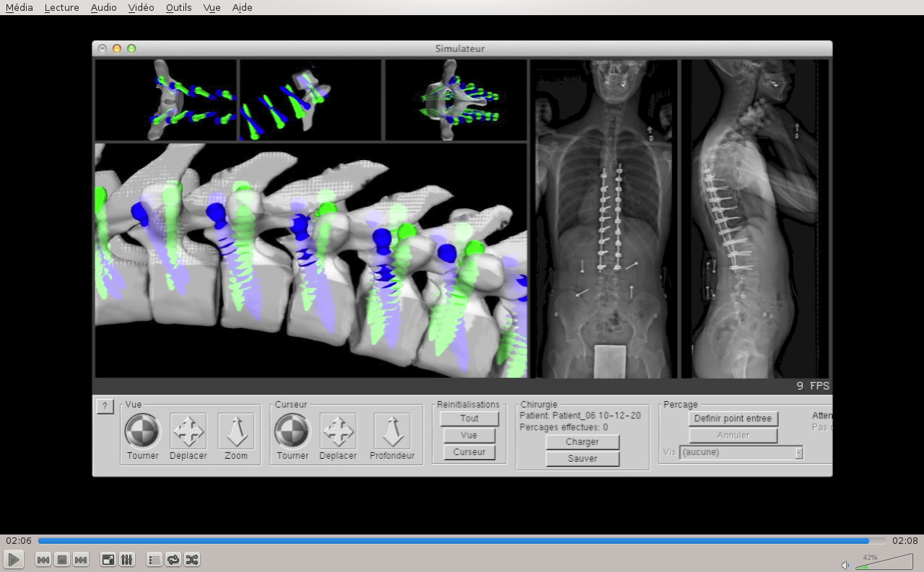Click the lateral spine X-ray image
Image resolution: width=924 pixels, height=572 pixels.
755,219
